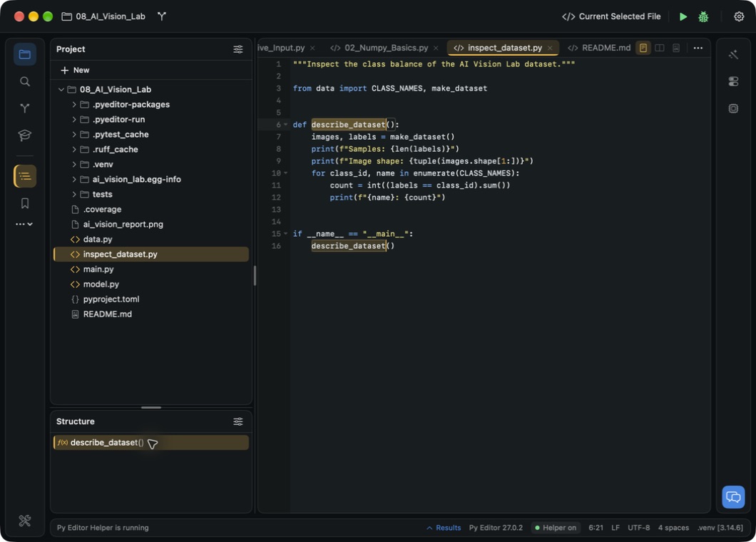Expand the .pytest_cache folder
The image size is (756, 542).
pos(73,135)
